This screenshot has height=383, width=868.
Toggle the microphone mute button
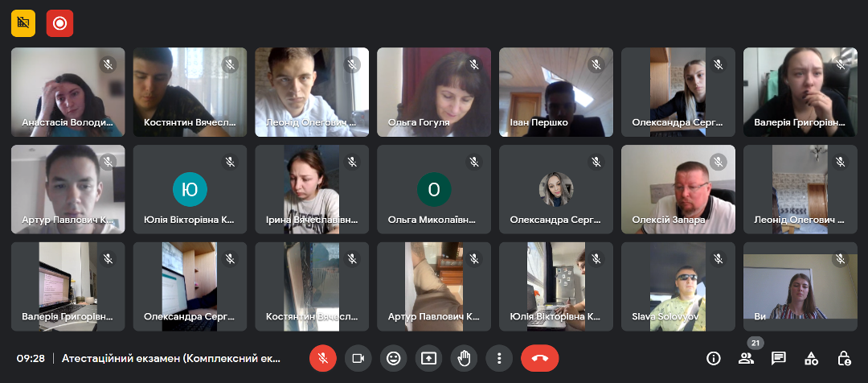click(x=323, y=359)
